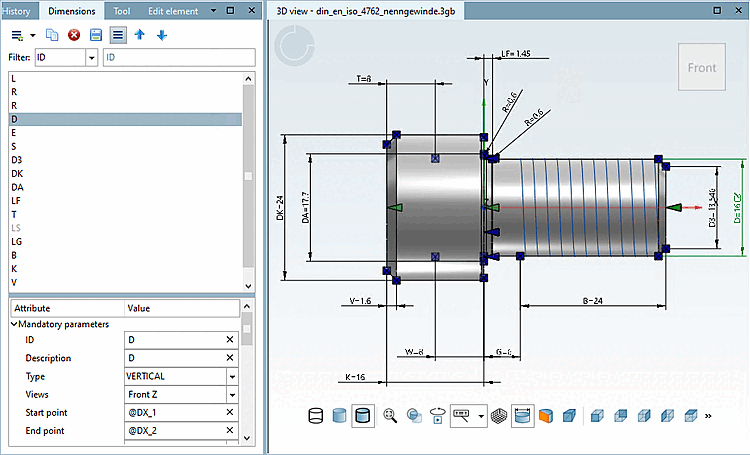This screenshot has height=455, width=750.
Task: Move dimension down with blue down arrow
Action: [161, 35]
